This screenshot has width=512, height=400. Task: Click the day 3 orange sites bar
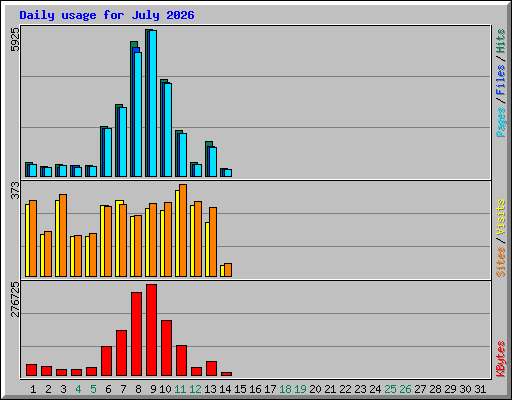pos(63,235)
